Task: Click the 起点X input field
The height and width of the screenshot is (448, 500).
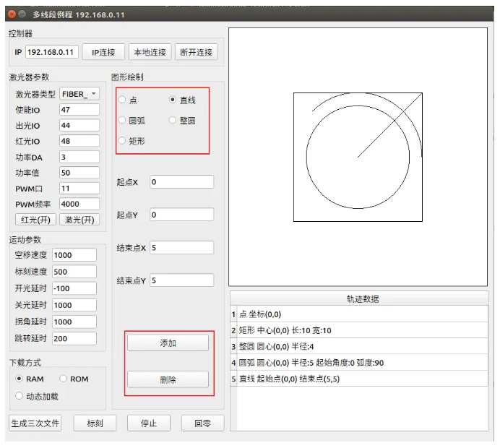Action: [182, 182]
